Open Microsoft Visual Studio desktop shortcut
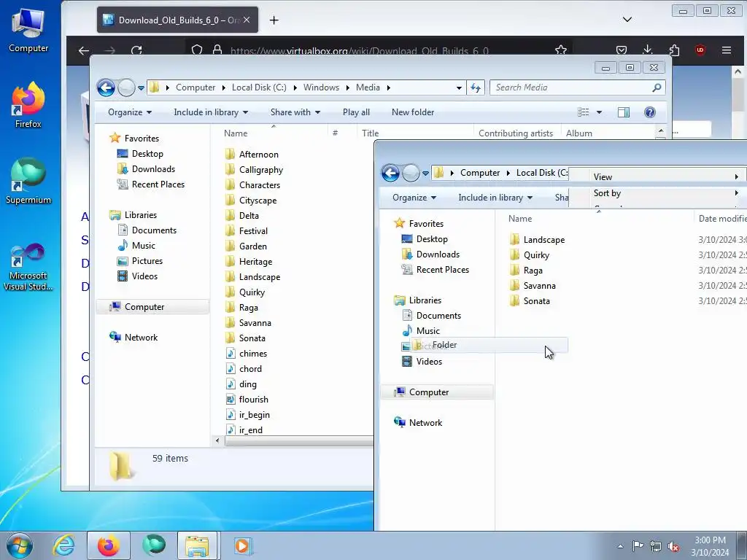The image size is (747, 560). (x=28, y=267)
